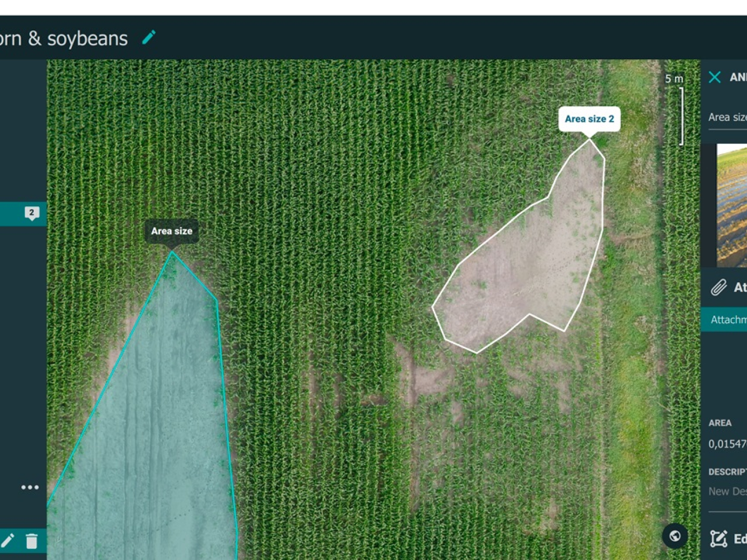Close the annotation panel with the X icon
Viewport: 747px width, 560px height.
coord(714,77)
